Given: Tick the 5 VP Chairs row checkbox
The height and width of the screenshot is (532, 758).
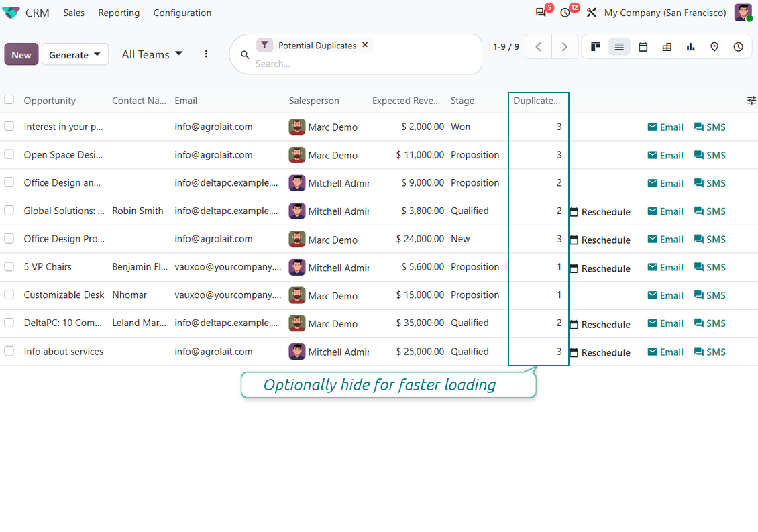Looking at the screenshot, I should [9, 266].
